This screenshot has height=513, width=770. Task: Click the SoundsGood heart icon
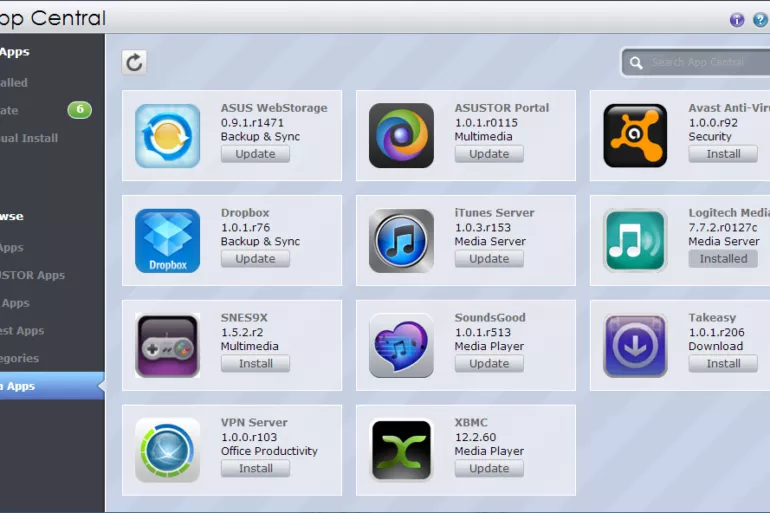(x=401, y=346)
